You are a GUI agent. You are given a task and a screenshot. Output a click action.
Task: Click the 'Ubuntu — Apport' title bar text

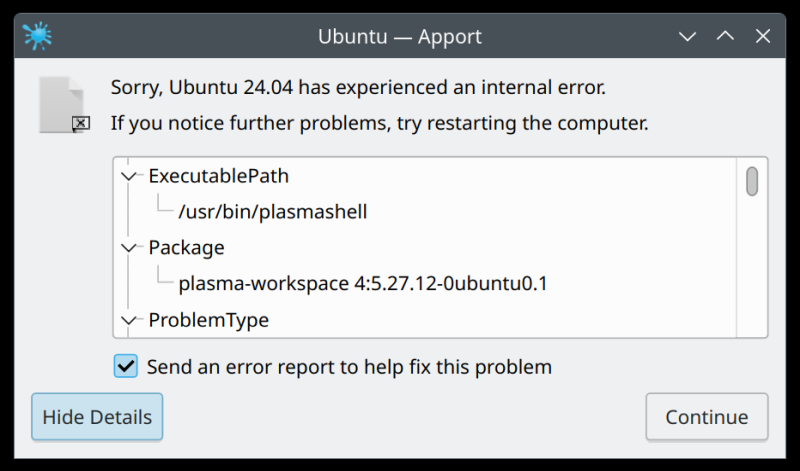click(x=399, y=37)
